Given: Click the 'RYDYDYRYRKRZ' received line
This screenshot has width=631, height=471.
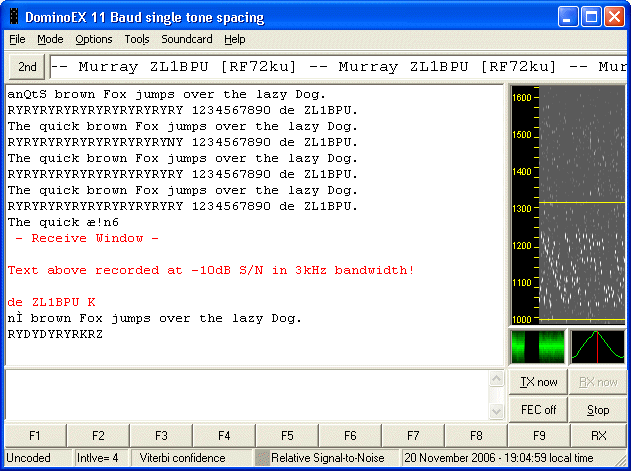Looking at the screenshot, I should tap(55, 334).
